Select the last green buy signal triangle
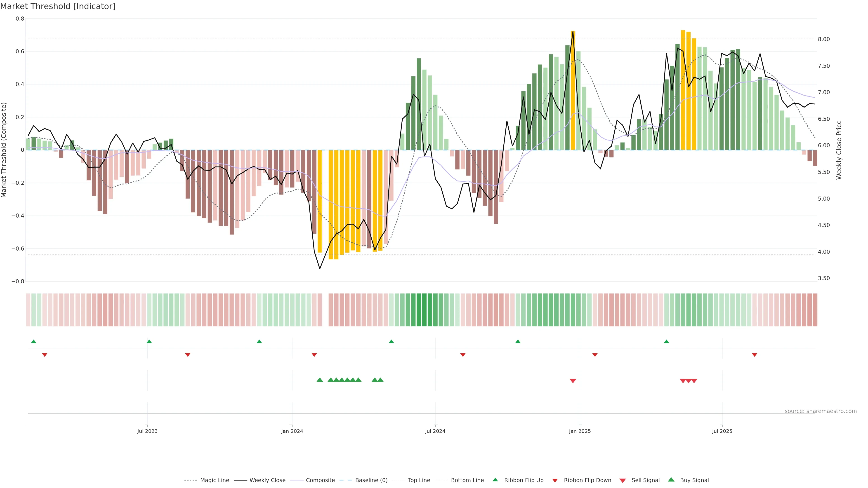 (380, 380)
